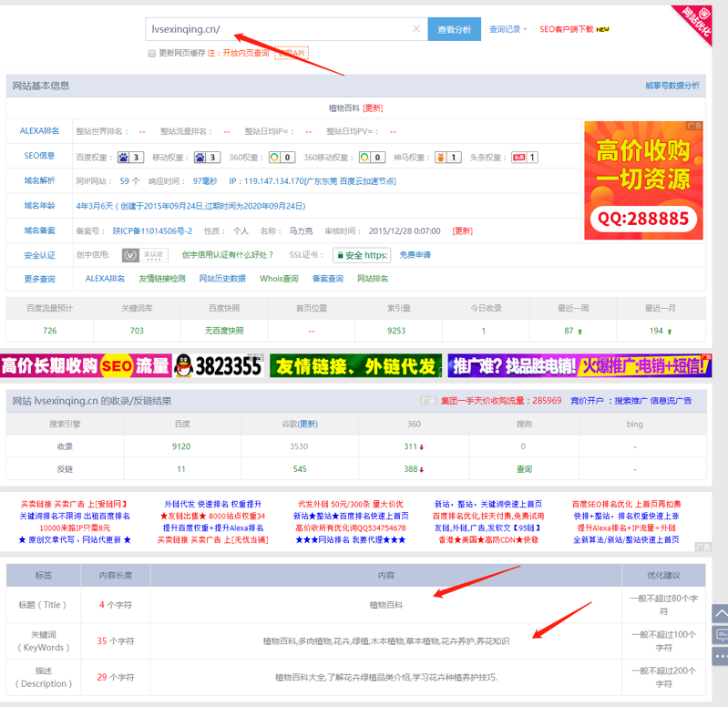Open 创宇信用认证有什么好处？ link
Viewport: 728px width, 707px height.
pos(228,255)
